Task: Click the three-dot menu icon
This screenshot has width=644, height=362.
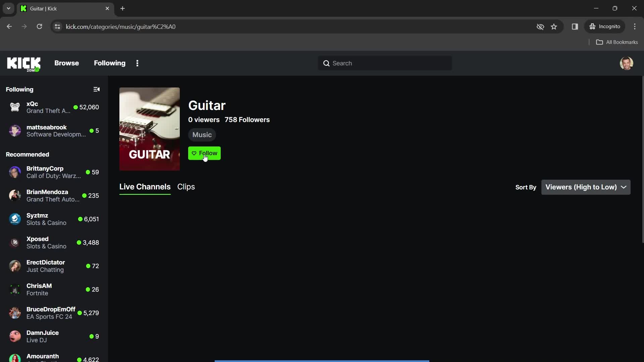Action: 137,63
